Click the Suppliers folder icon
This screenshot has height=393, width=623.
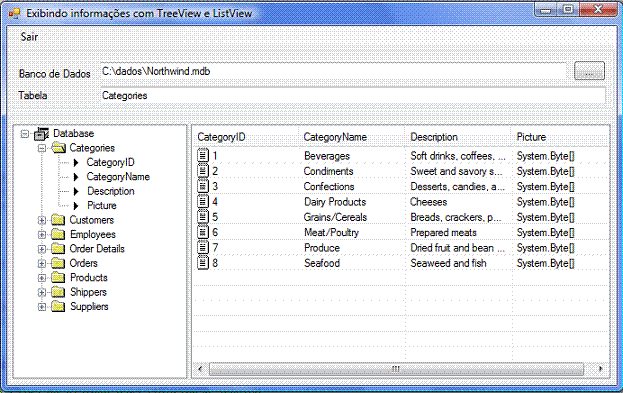58,307
